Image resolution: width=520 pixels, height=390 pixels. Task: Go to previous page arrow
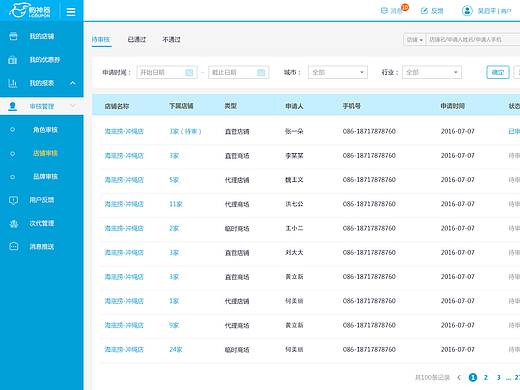click(x=459, y=377)
